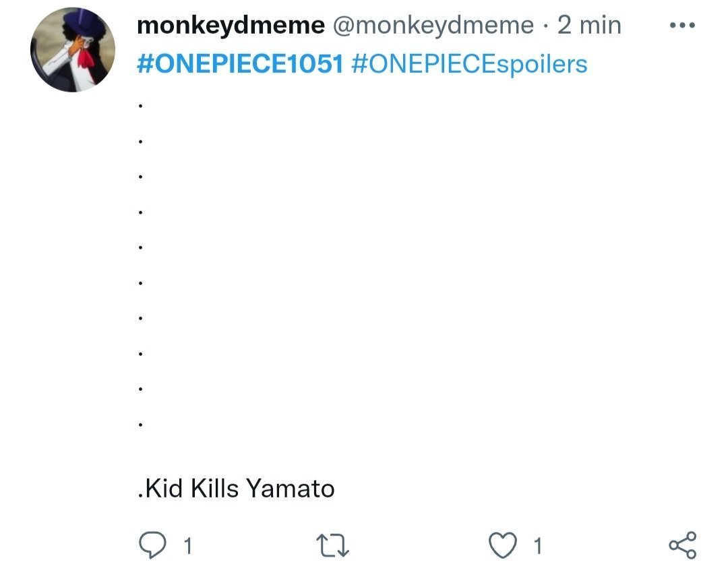Retweet this post with the arrows icon
This screenshot has width=728, height=583.
[332, 545]
